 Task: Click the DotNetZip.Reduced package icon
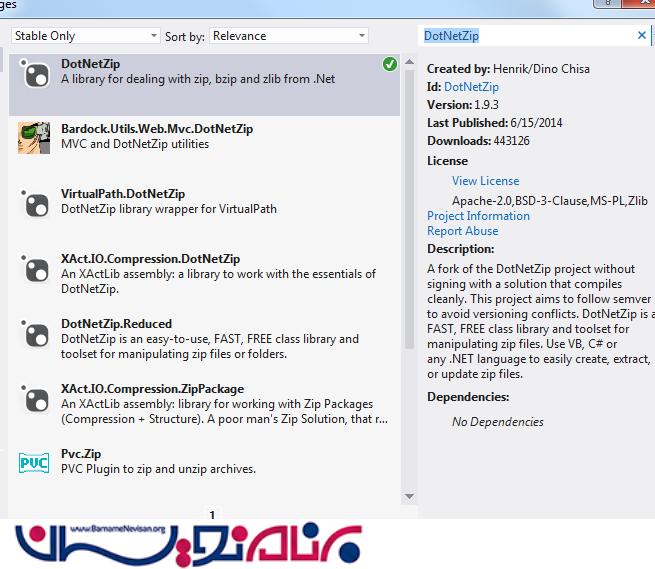[34, 333]
